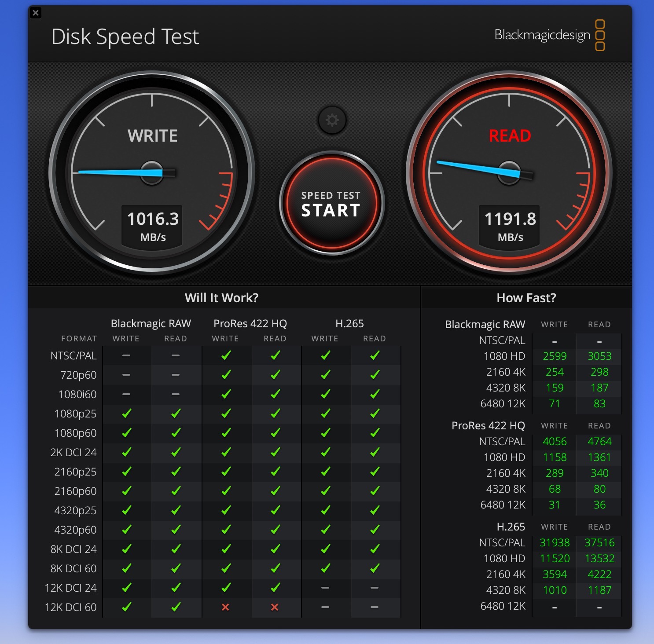Click the H.265 4320 8K write value 1010
The height and width of the screenshot is (644, 654).
coord(555,590)
